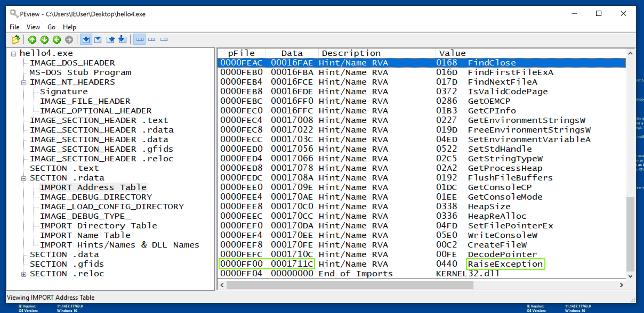Screen dimensions: 644x313
Task: Select IMAGE_DEBUG_DIRECTORY tree item
Action: point(96,197)
